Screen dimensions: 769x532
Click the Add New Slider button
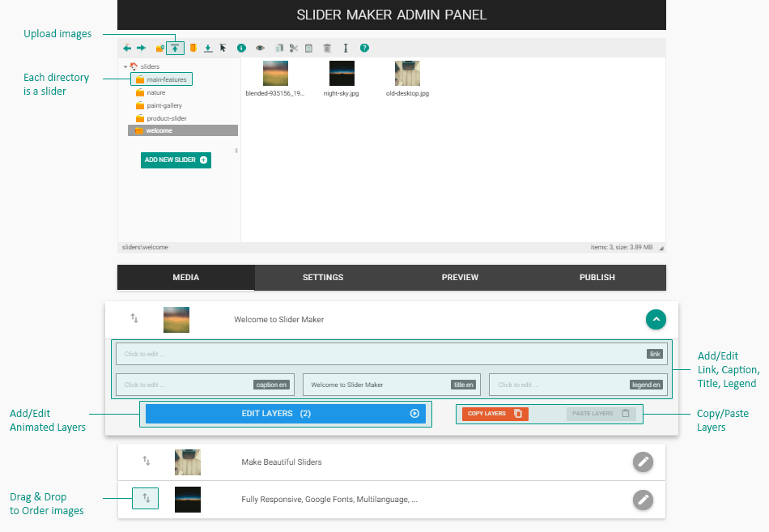[176, 160]
